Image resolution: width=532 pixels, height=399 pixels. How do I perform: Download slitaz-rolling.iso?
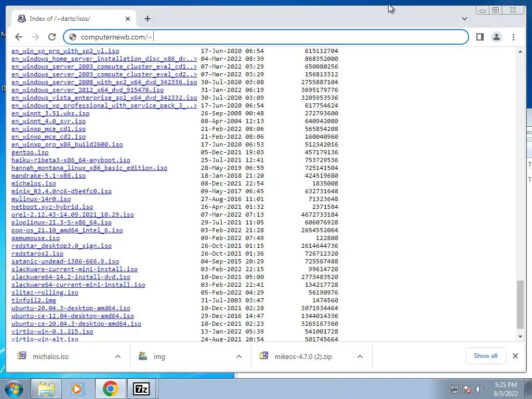[45, 293]
